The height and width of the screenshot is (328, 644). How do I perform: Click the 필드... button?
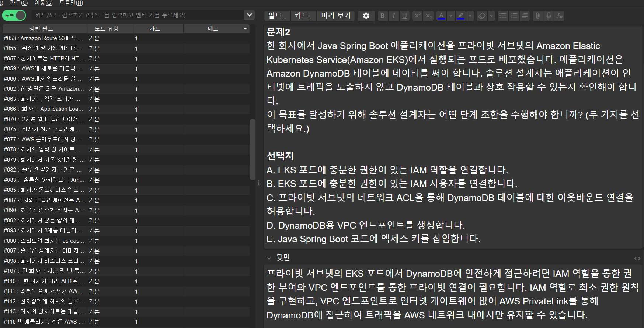(x=277, y=16)
